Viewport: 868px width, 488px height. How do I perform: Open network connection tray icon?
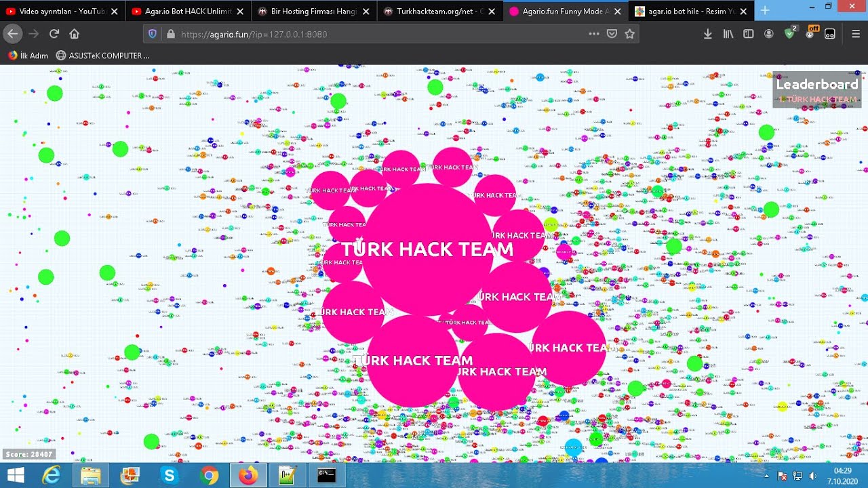pyautogui.click(x=797, y=476)
